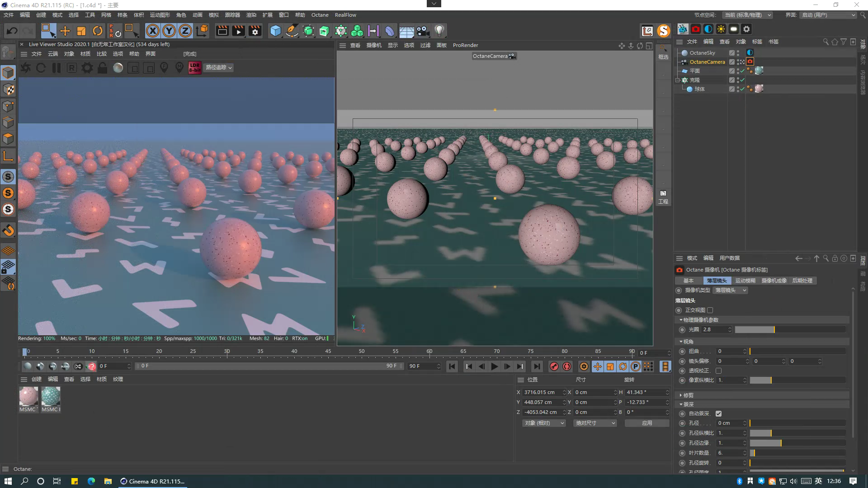Open the Windows Start menu
The image size is (868, 488).
[x=8, y=481]
